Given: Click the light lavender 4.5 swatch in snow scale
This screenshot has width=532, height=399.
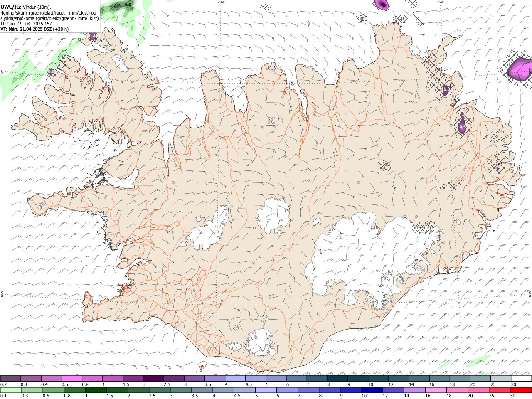Looking at the screenshot, I should click(256, 378).
